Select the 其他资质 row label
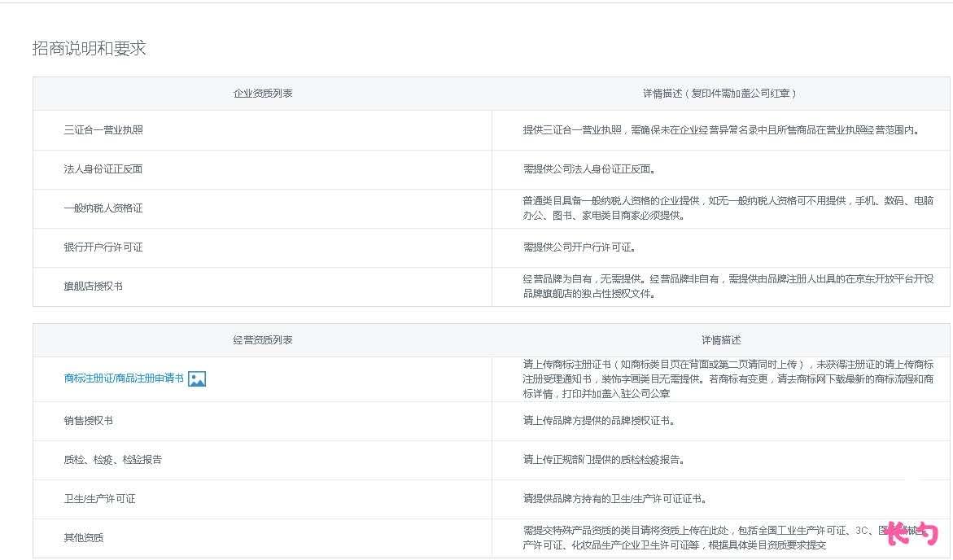The width and height of the screenshot is (953, 560). click(84, 537)
